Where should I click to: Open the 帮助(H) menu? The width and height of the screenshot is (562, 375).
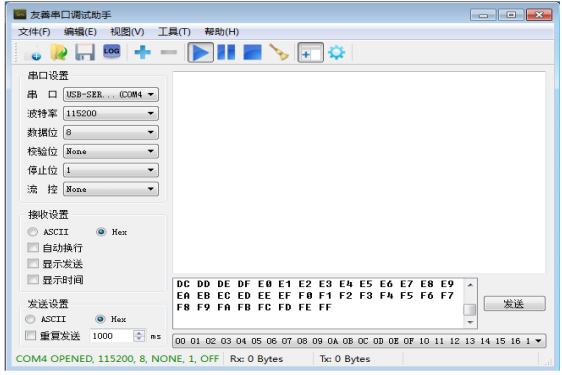[222, 32]
